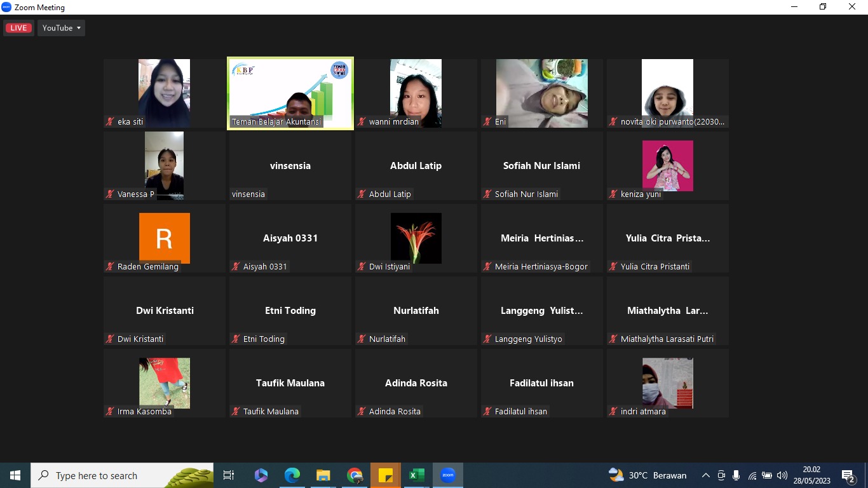Viewport: 868px width, 488px height.
Task: Click the muted microphone icon next to Raden Gemilang
Action: (x=110, y=266)
